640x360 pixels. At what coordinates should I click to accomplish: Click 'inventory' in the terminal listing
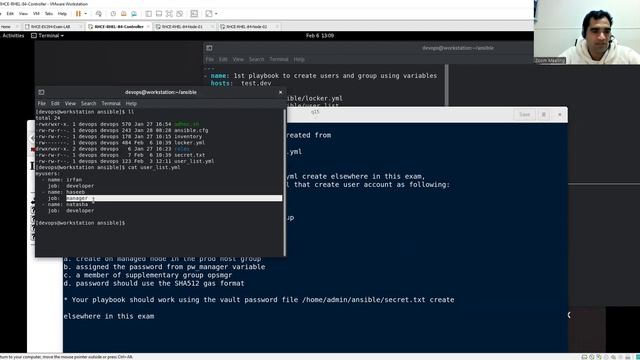click(x=188, y=137)
